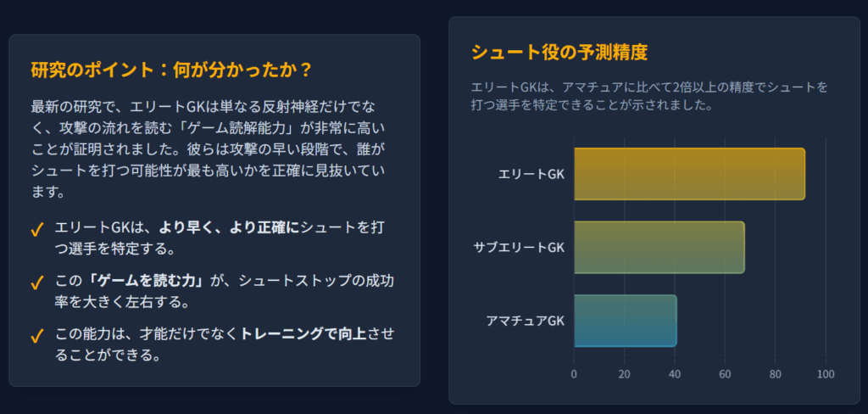This screenshot has height=414, width=868.
Task: Click the 100 tick label on the x-axis
Action: pyautogui.click(x=826, y=374)
